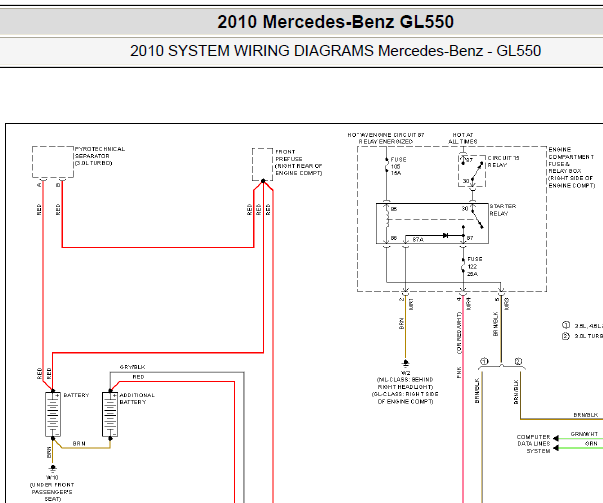Click the 'GRY/BLK' wire label
The image size is (603, 503).
coord(132,367)
